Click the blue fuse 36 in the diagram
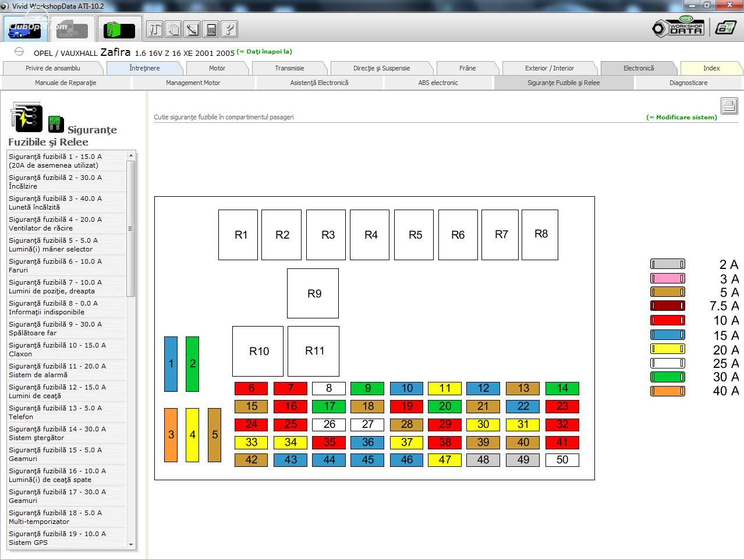Screen dimensions: 744x560 [367, 442]
